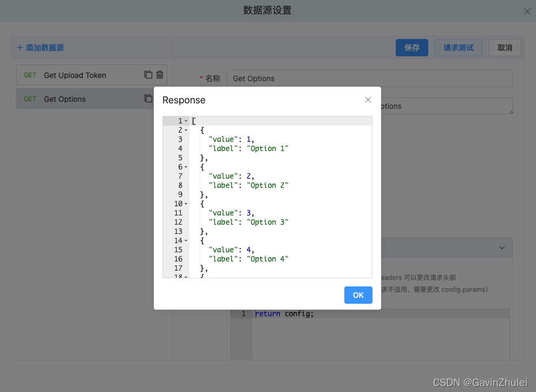The width and height of the screenshot is (536, 392).
Task: Close the data source settings window
Action: 527,11
